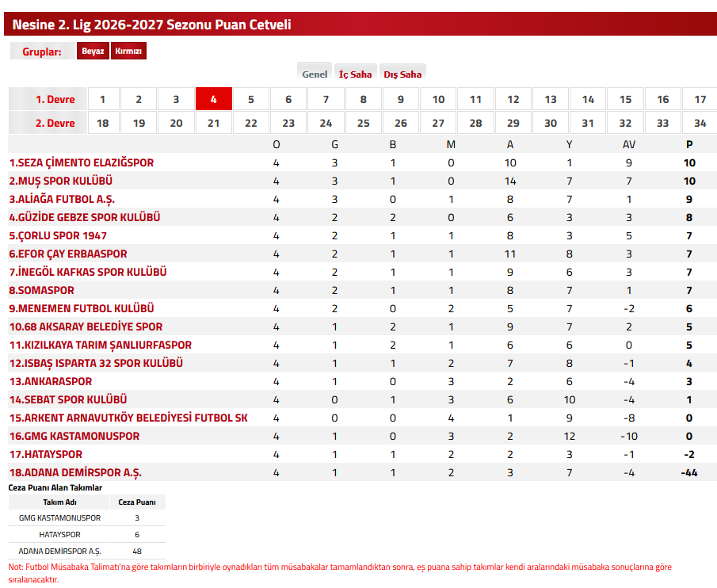Open Güzide Gebze Spor Kulübü link
This screenshot has height=588, width=717.
click(85, 217)
